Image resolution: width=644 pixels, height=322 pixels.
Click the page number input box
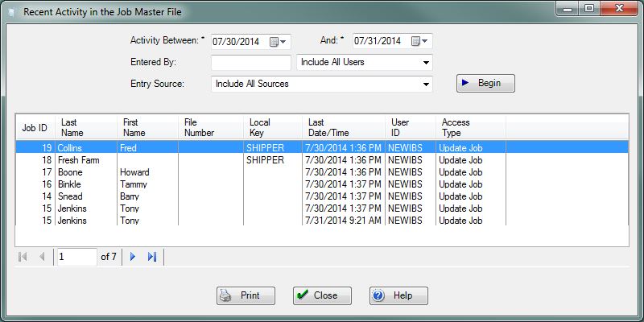pyautogui.click(x=76, y=257)
